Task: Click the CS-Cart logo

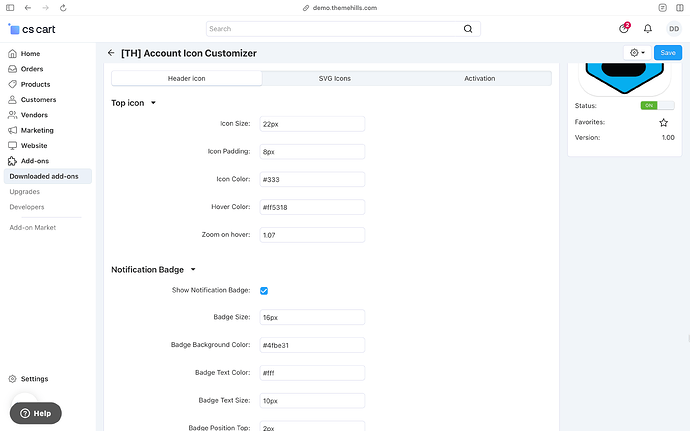Action: click(32, 29)
